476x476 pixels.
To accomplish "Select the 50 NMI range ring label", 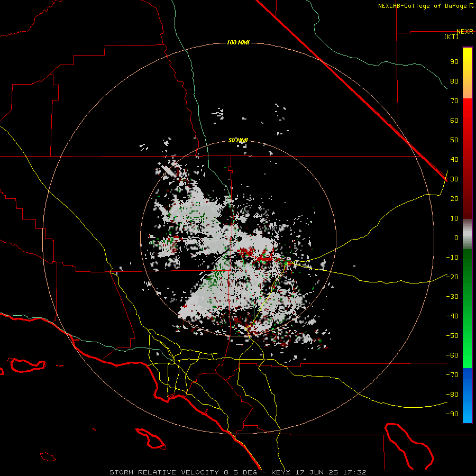I will 238,140.
